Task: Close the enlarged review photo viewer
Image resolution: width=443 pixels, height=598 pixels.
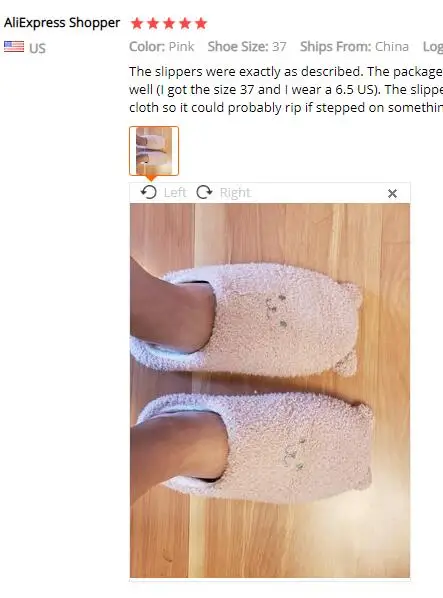Action: [x=392, y=194]
